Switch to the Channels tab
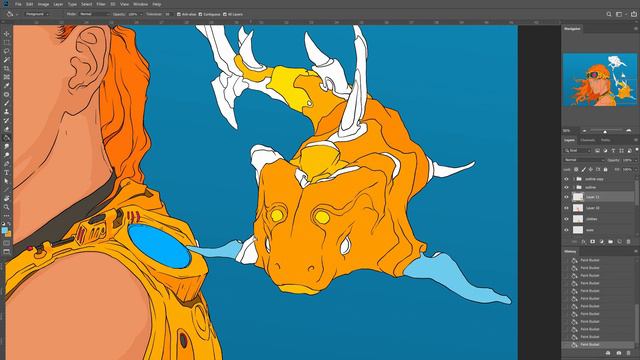The width and height of the screenshot is (640, 360). 588,140
